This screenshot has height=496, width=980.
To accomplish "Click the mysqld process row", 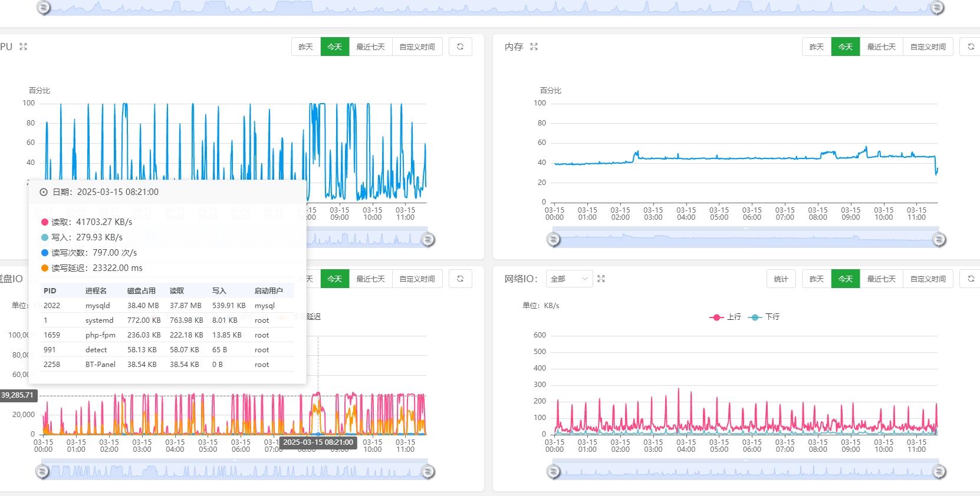I will click(167, 306).
